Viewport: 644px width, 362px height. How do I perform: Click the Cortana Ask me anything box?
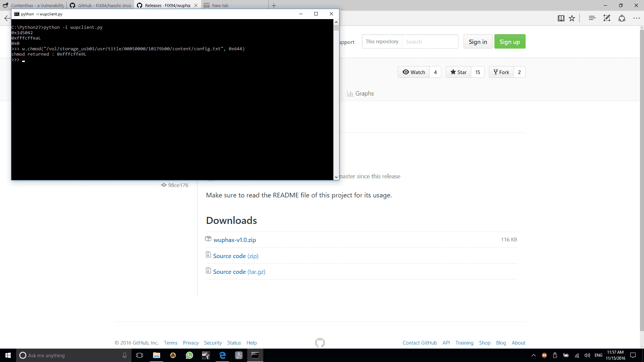click(73, 355)
